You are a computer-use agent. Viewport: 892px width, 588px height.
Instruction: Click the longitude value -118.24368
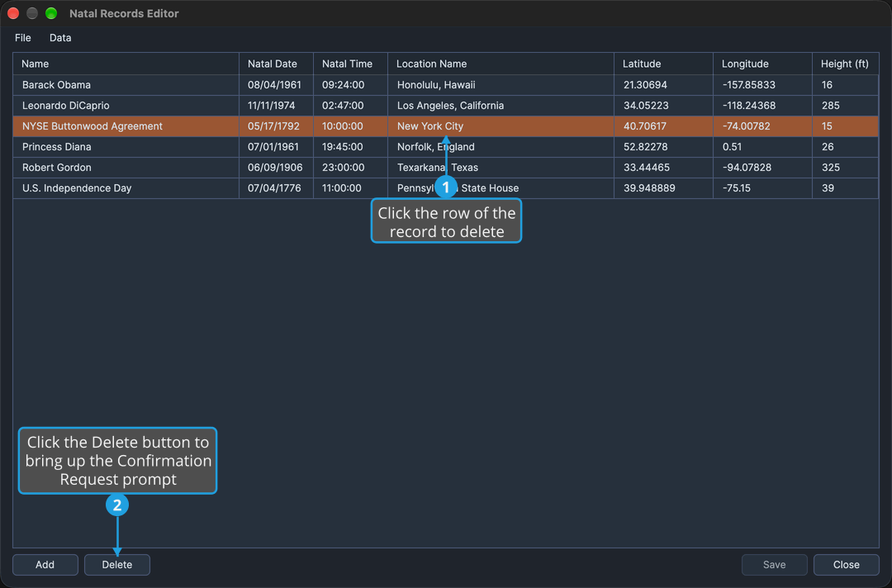click(762, 106)
